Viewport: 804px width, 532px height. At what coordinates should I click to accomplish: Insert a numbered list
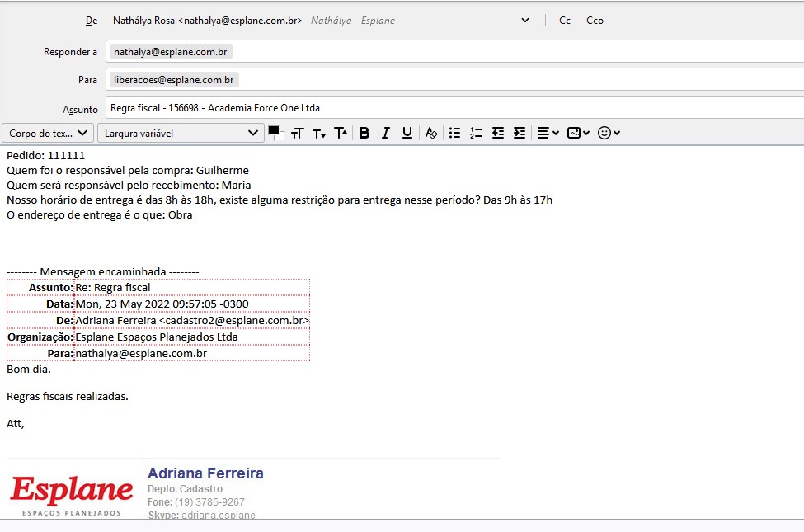476,133
